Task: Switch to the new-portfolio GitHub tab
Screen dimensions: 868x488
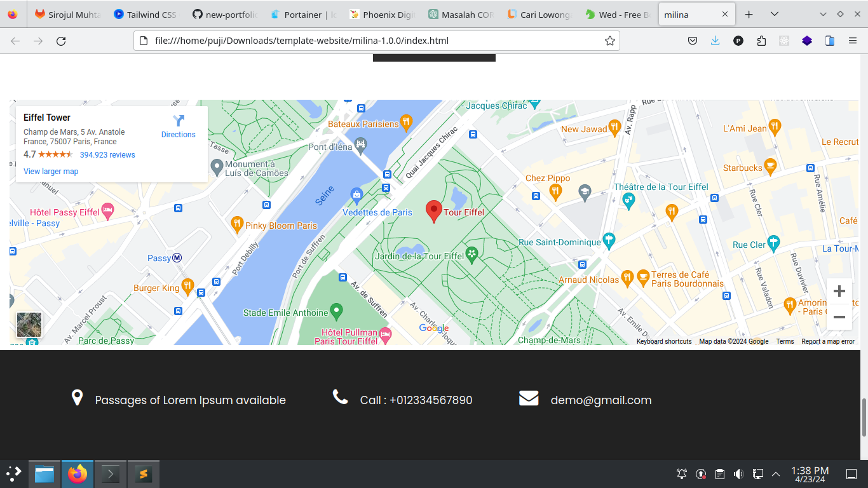Action: pyautogui.click(x=224, y=14)
